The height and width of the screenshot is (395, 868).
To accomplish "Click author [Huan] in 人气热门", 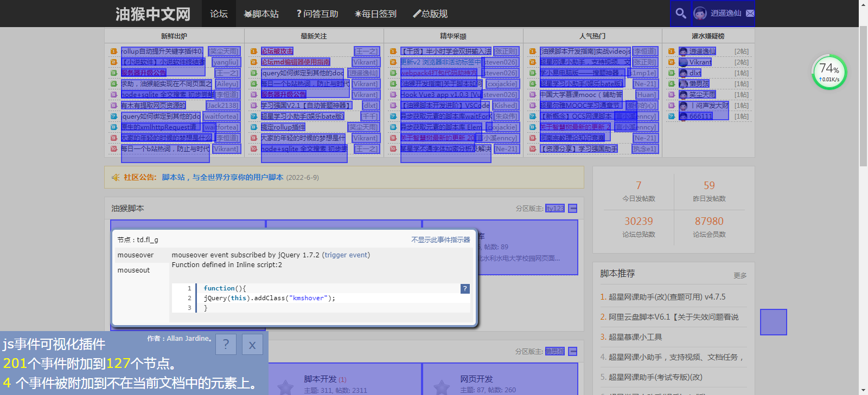I will 646,94.
